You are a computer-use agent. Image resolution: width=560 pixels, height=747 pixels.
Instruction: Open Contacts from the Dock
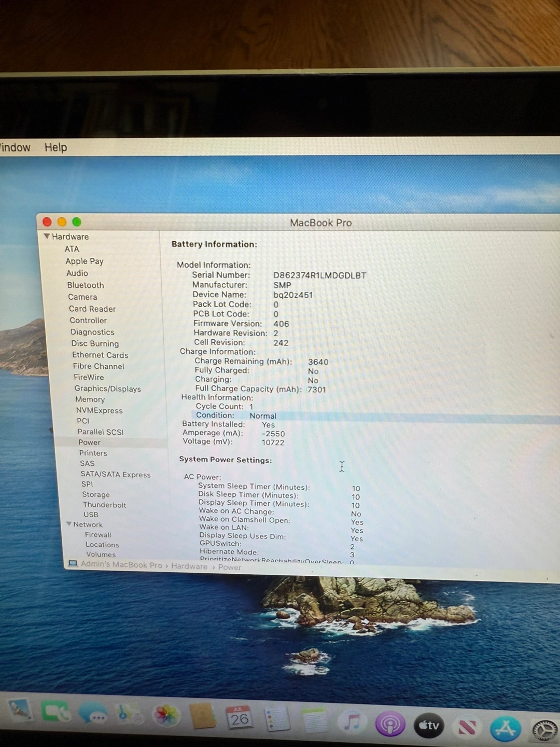pyautogui.click(x=203, y=717)
